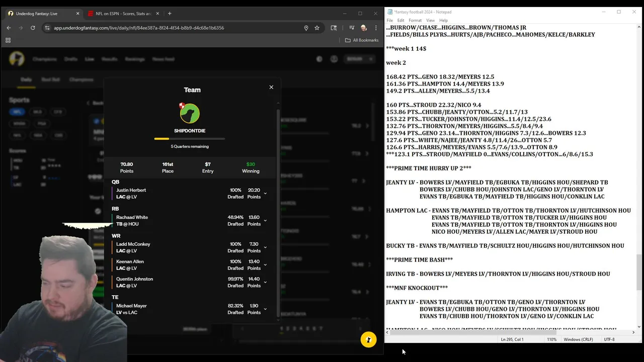Go forward in the browser
Image resolution: width=644 pixels, height=362 pixels.
[21, 28]
